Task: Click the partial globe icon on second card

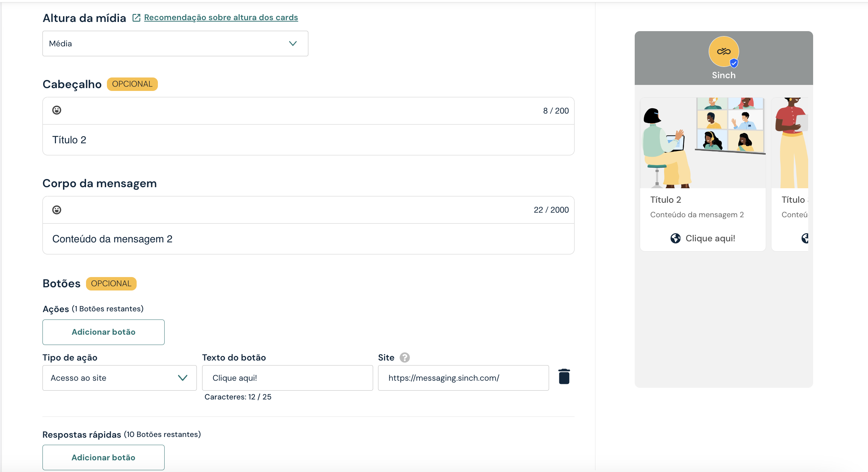Action: 805,238
